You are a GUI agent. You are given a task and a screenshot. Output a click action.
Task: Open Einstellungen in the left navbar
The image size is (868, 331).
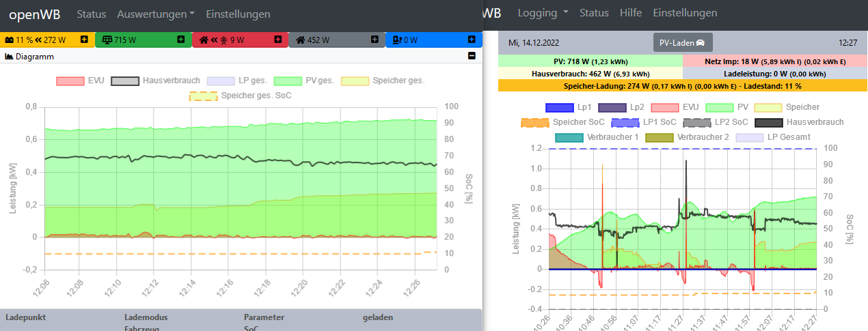click(238, 14)
